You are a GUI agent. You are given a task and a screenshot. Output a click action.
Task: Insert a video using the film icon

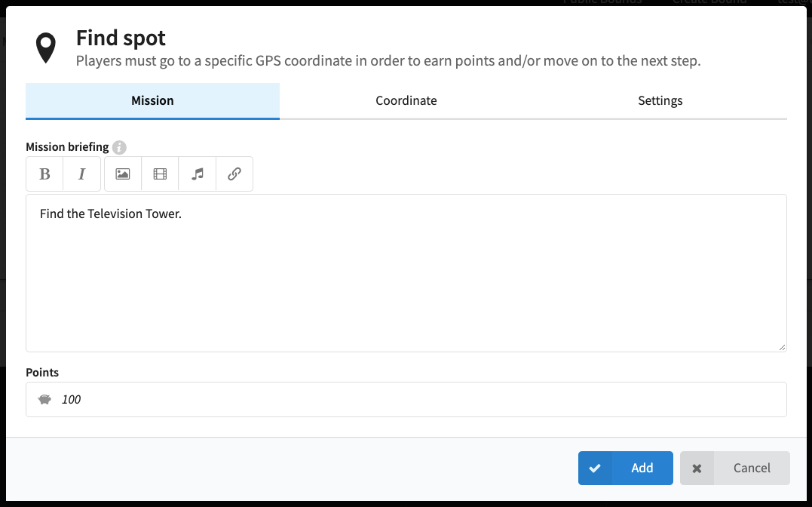pos(160,174)
